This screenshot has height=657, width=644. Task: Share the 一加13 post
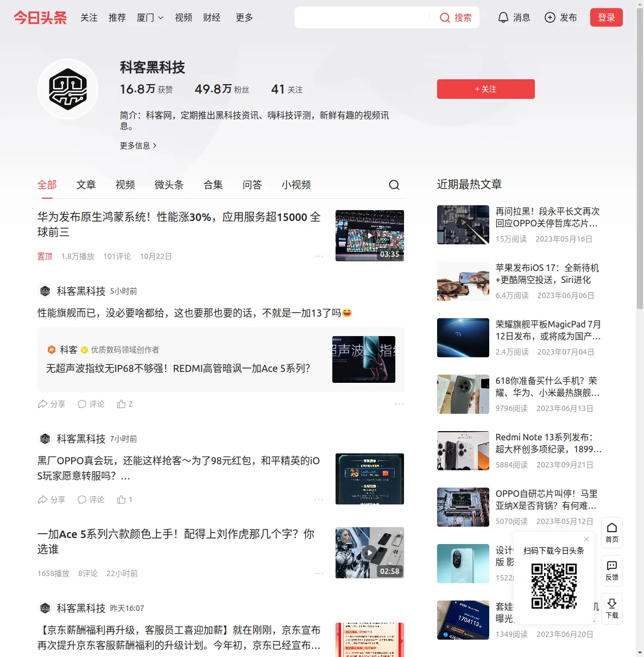tap(52, 404)
